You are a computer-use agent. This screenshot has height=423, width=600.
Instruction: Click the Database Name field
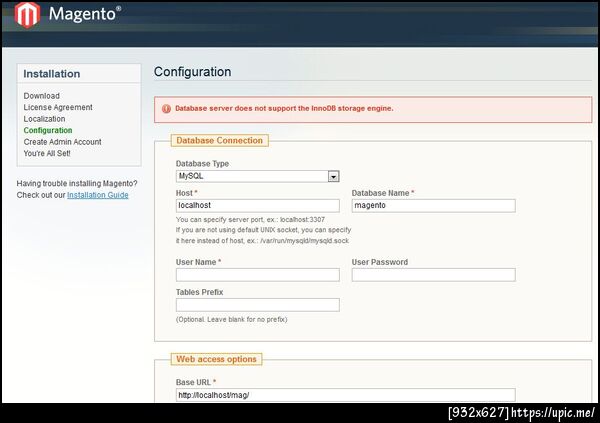point(433,206)
